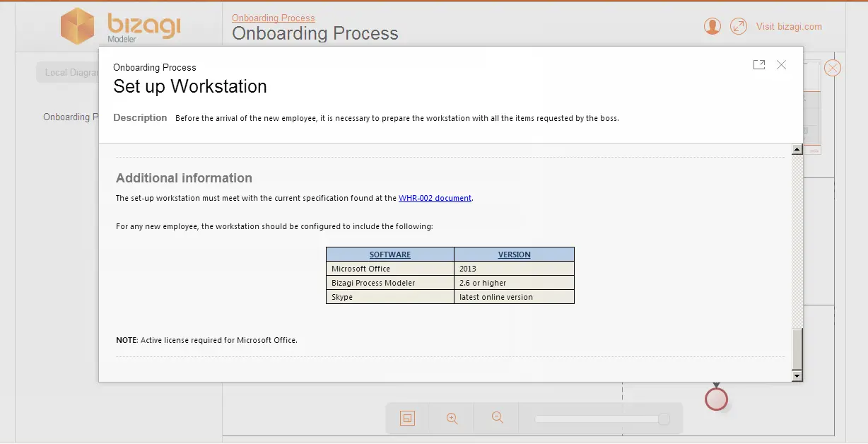
Task: Click the fit-to-screen diagram icon
Action: [407, 419]
